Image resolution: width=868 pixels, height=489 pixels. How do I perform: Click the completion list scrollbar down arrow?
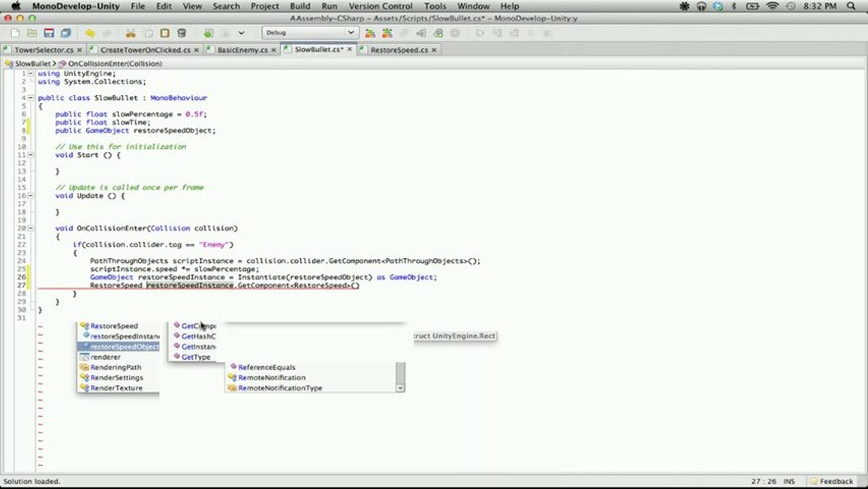point(400,388)
